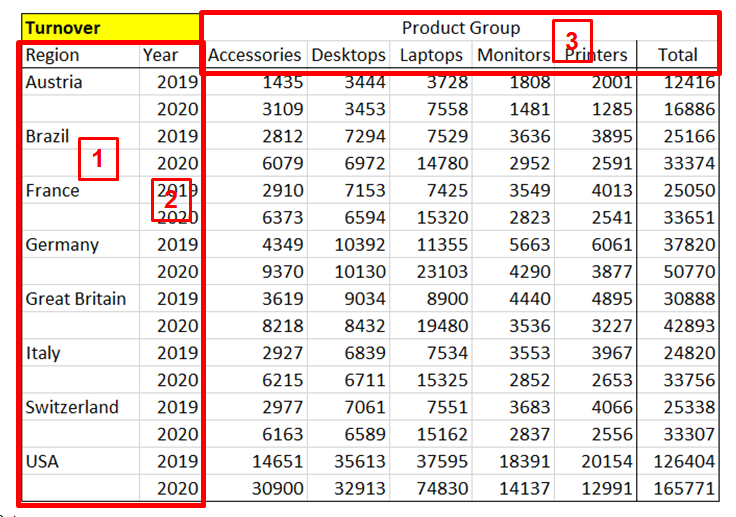Select the Year column header
The image size is (736, 517).
pos(160,56)
